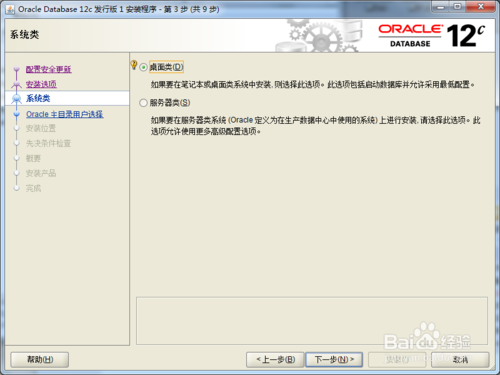Click the 取消 button
The height and width of the screenshot is (375, 500).
(460, 360)
